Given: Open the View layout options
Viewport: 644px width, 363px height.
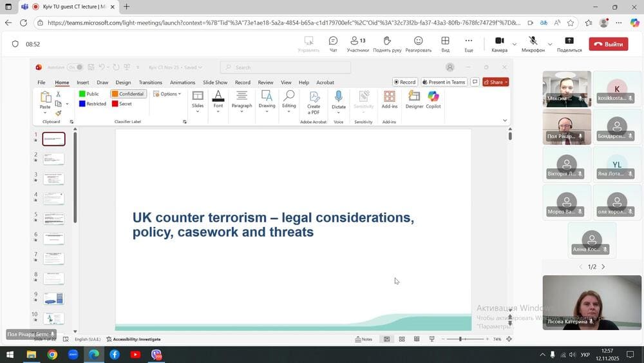Looking at the screenshot, I should click(445, 44).
